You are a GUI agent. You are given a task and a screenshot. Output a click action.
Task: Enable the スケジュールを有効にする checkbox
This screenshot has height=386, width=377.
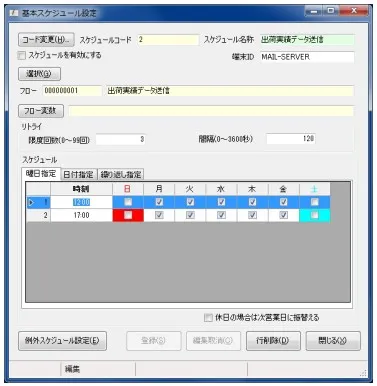22,55
